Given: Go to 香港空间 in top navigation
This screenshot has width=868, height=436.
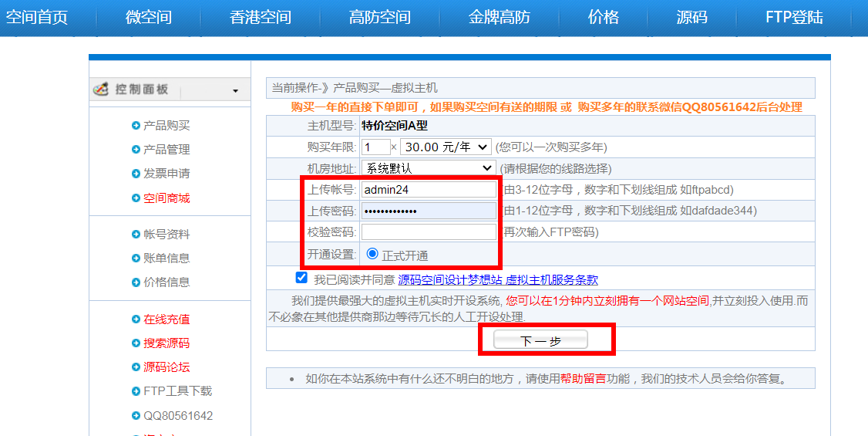Looking at the screenshot, I should (x=261, y=18).
